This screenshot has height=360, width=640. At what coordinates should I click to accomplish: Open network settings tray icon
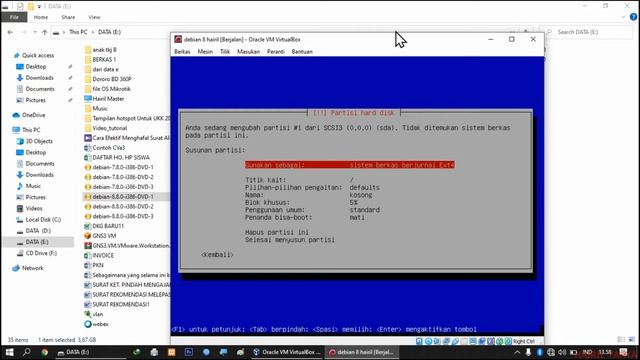(551, 352)
